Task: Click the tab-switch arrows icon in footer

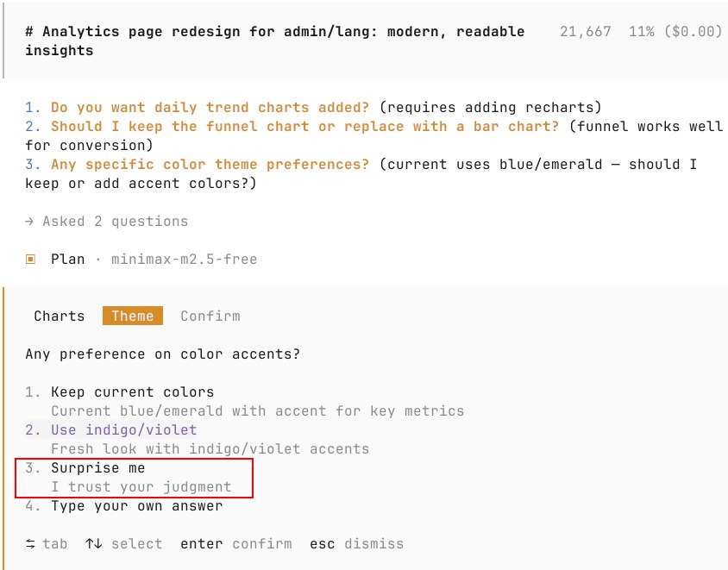Action: 31,544
